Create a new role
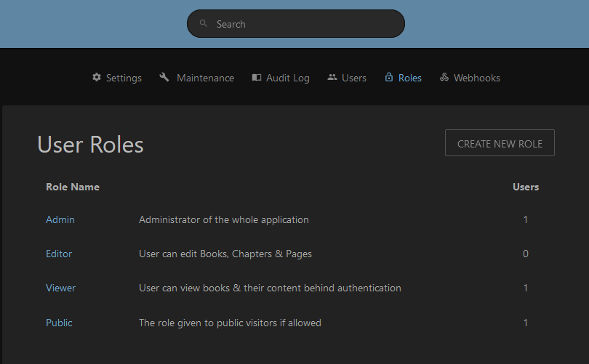This screenshot has height=364, width=589. coord(500,143)
